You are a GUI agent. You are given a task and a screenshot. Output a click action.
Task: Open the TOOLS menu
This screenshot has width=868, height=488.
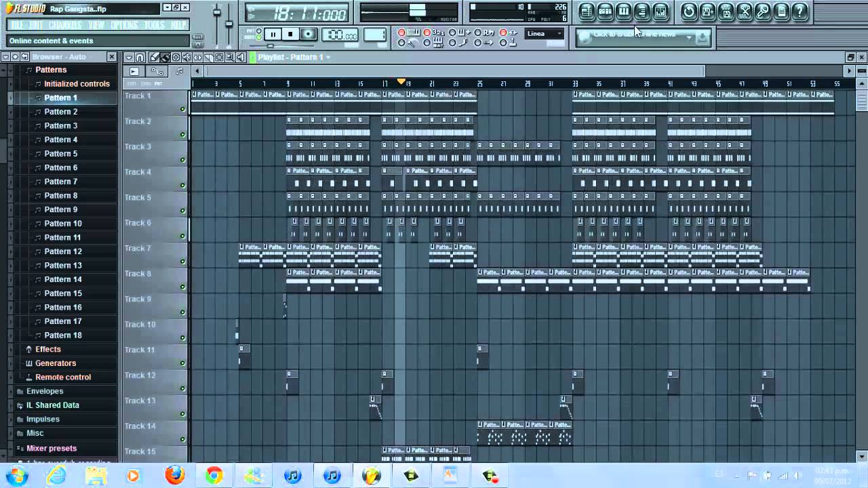point(155,25)
